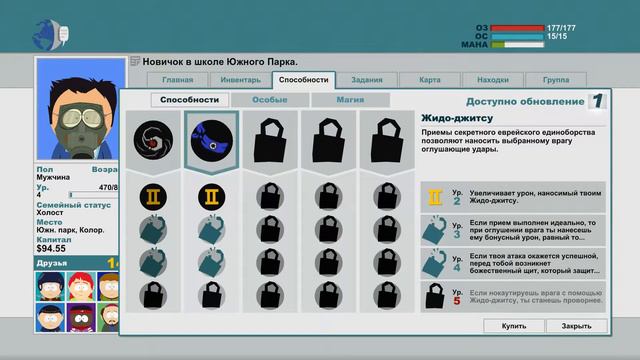Click the globe with speech bubble icon
The image size is (640, 360).
tap(51, 34)
